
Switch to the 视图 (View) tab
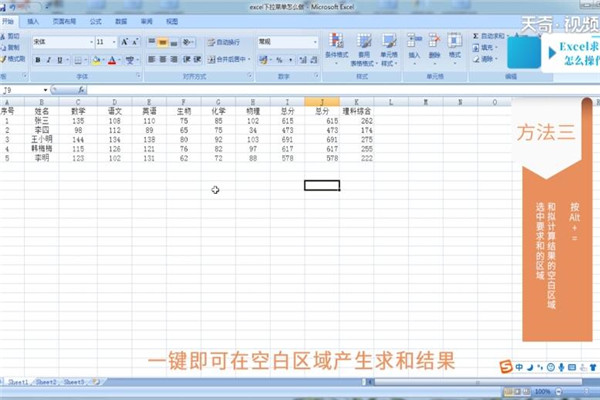click(172, 21)
